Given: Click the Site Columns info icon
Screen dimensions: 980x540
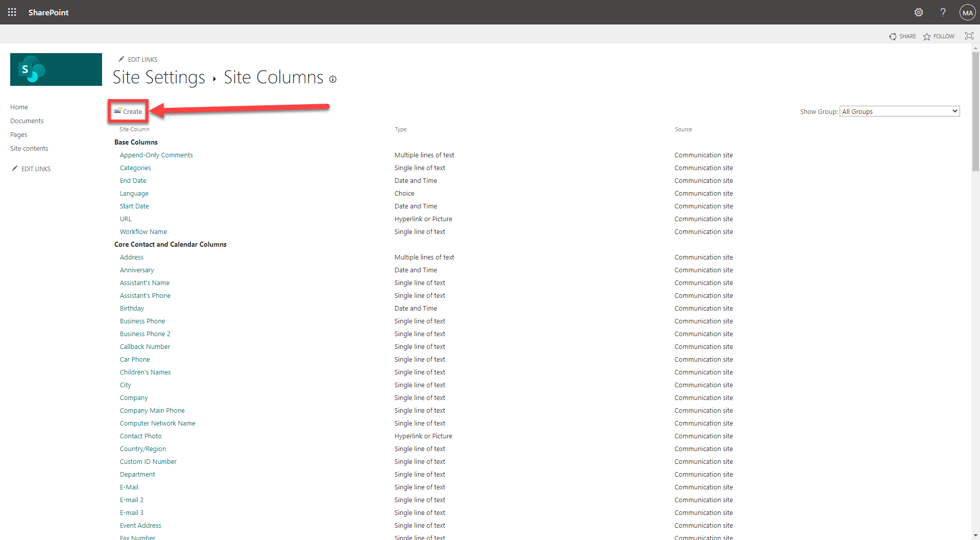Looking at the screenshot, I should 333,79.
